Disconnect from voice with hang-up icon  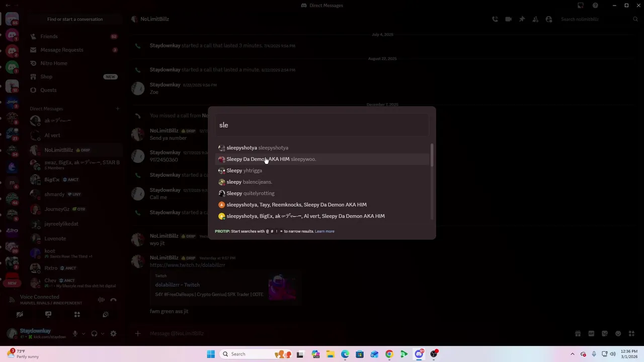tap(113, 300)
